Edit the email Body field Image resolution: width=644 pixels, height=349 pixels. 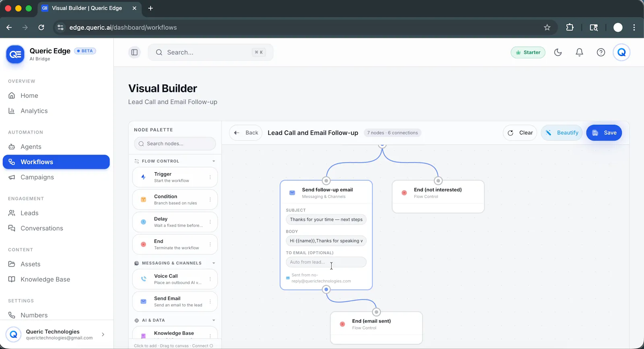click(x=326, y=241)
